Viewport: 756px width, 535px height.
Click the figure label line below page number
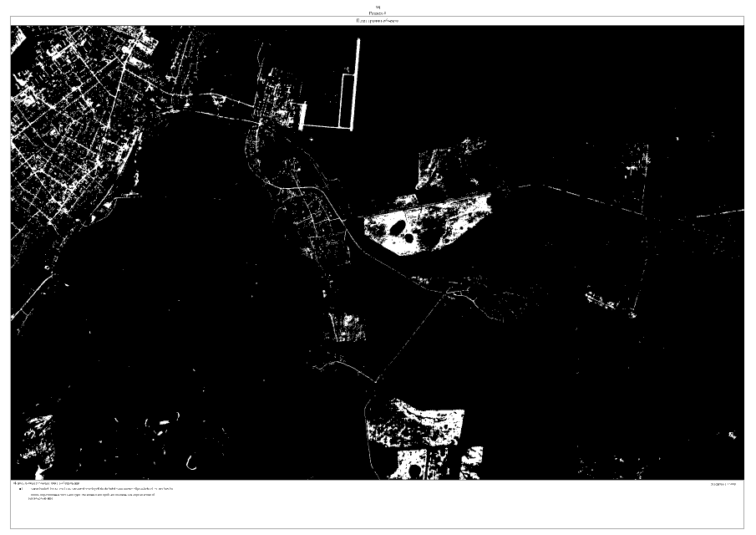point(378,12)
